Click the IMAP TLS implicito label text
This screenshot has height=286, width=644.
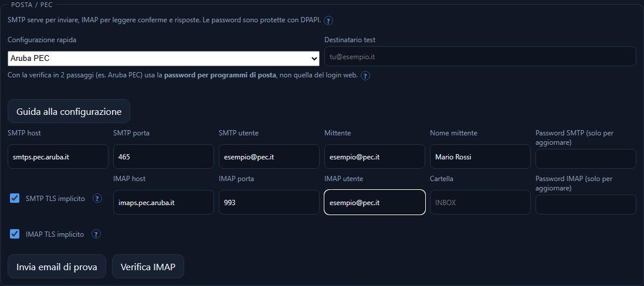55,234
